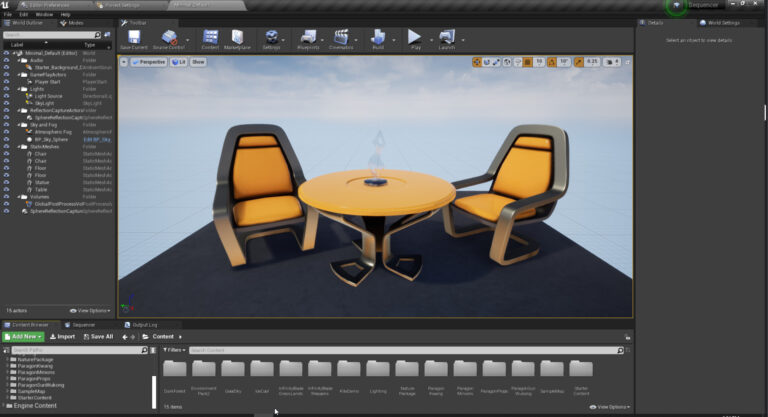The height and width of the screenshot is (417, 768).
Task: Toggle the sources panel icon in Content Browser
Action: [6, 350]
